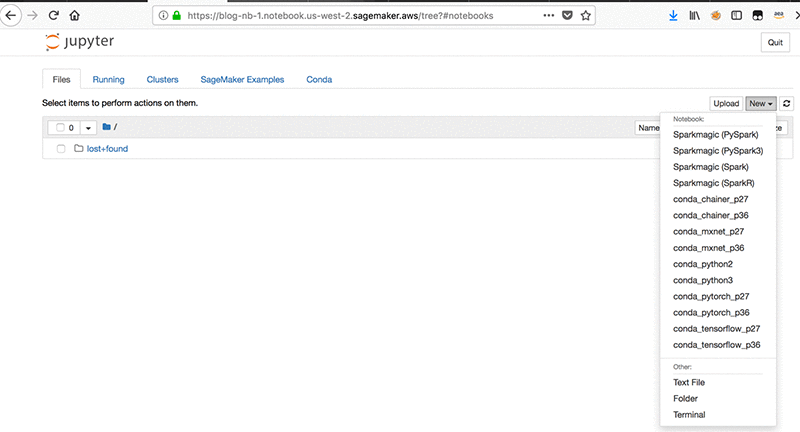Open SageMaker Examples tab
The image size is (800, 432).
[242, 80]
